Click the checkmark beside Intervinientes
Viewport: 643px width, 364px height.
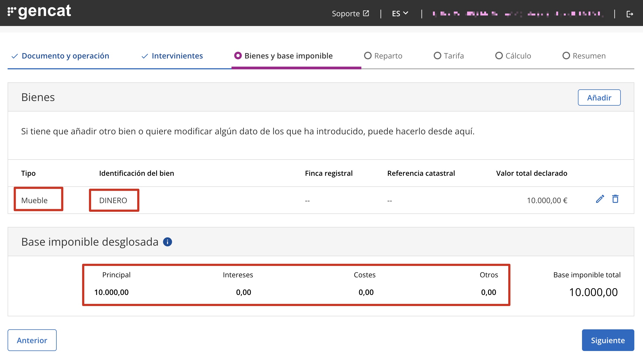pos(145,56)
